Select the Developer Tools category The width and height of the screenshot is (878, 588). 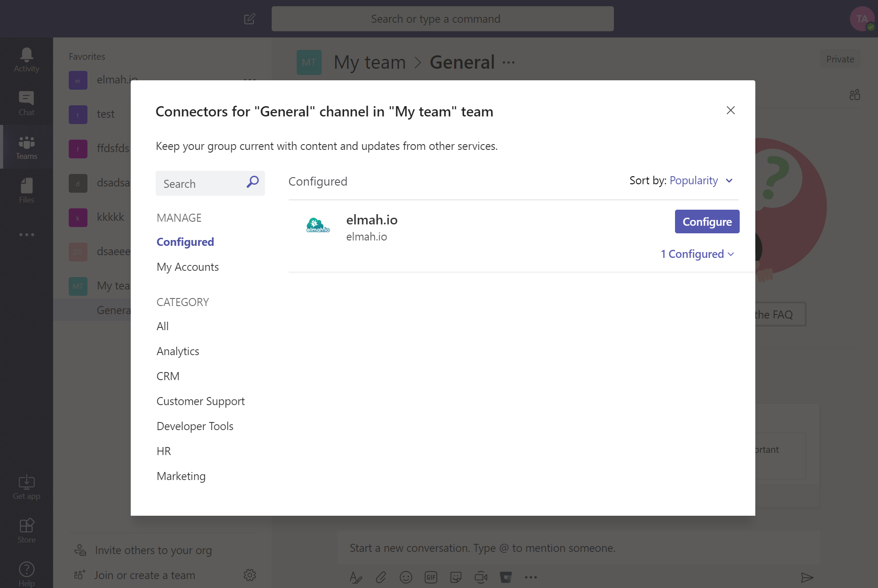click(x=195, y=426)
